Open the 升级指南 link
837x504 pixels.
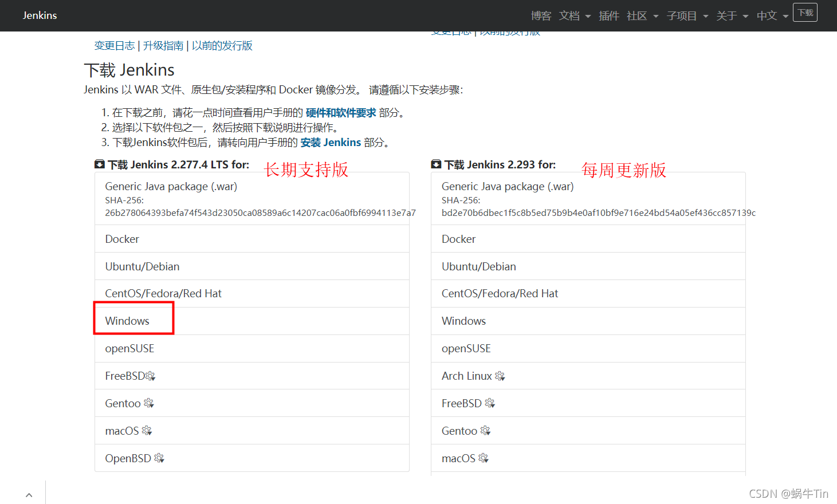click(x=163, y=46)
